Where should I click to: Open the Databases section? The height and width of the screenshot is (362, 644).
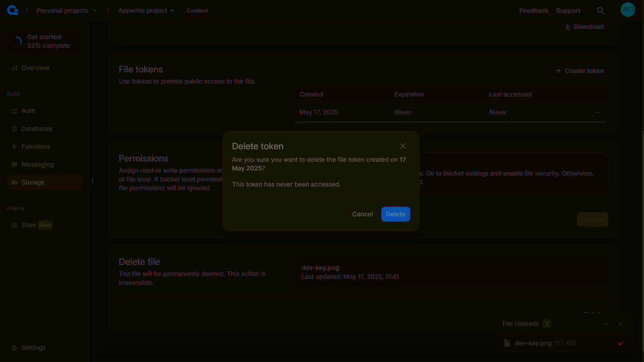37,128
